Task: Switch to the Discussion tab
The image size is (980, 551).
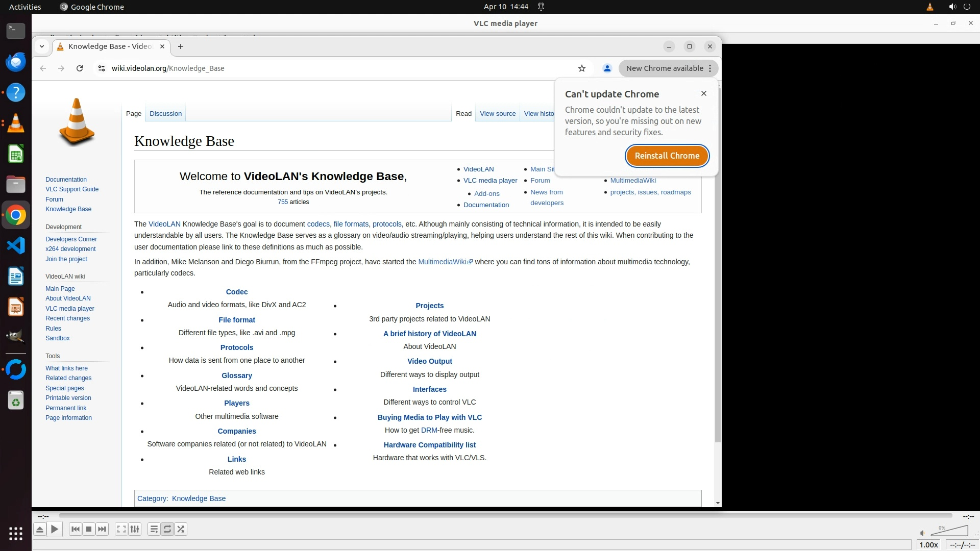Action: [x=165, y=114]
